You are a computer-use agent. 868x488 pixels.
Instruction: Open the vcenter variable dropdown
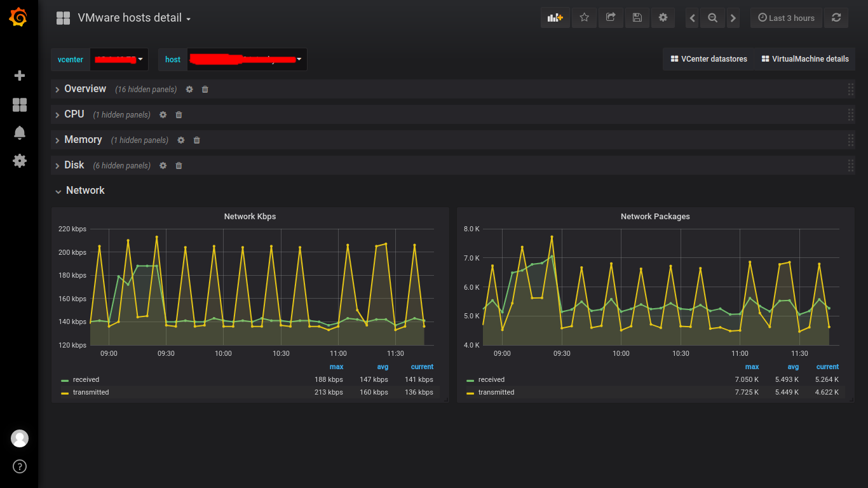(x=119, y=59)
